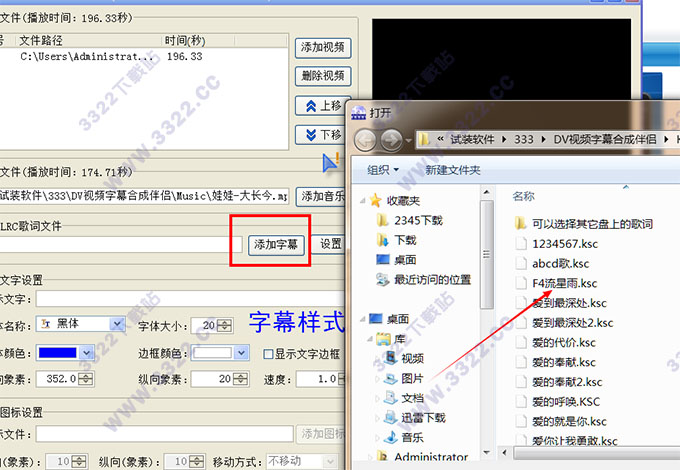Screen dimensions: 680x470
Task: Click 新建文件夹 in the dialog toolbar
Action: 452,170
